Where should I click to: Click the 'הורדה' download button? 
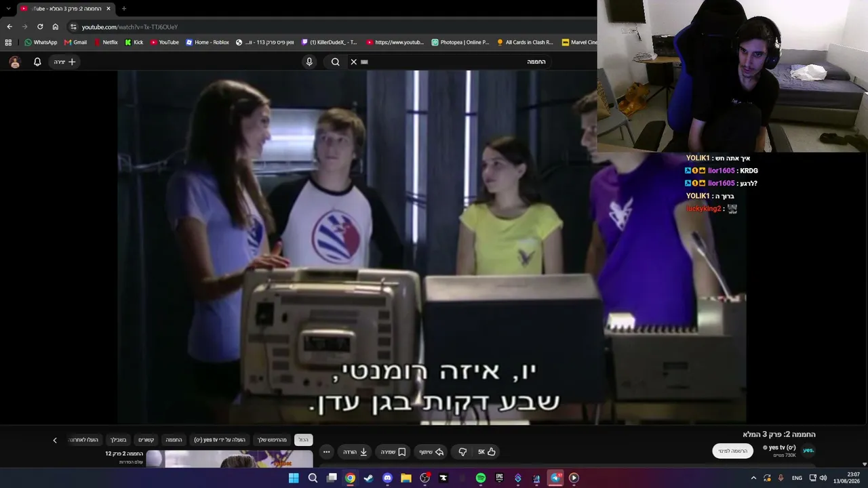[x=355, y=452]
